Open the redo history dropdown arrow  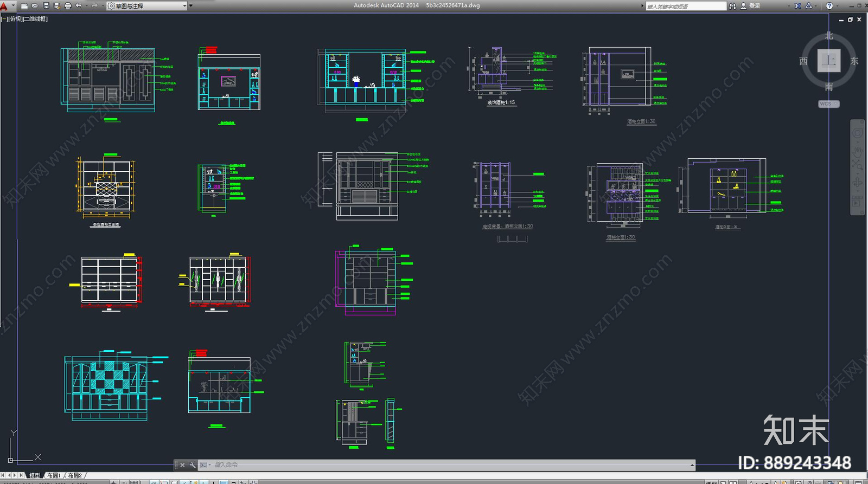[103, 5]
